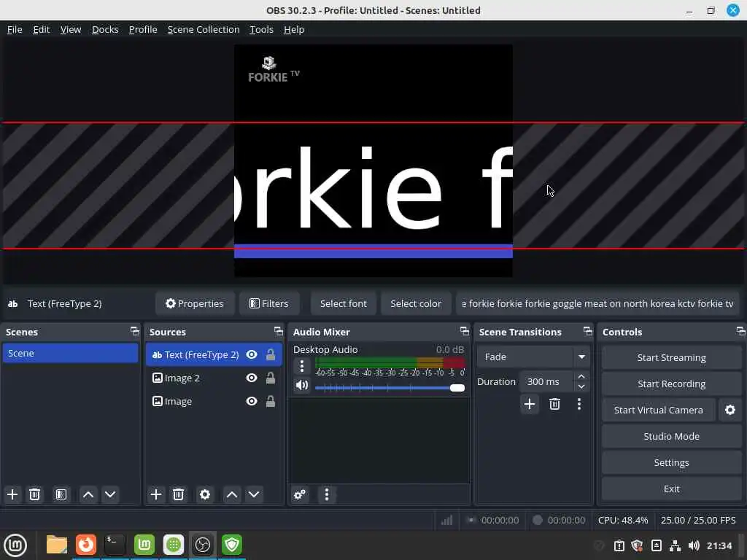Open the File menu
Viewport: 747px width, 560px height.
point(15,29)
